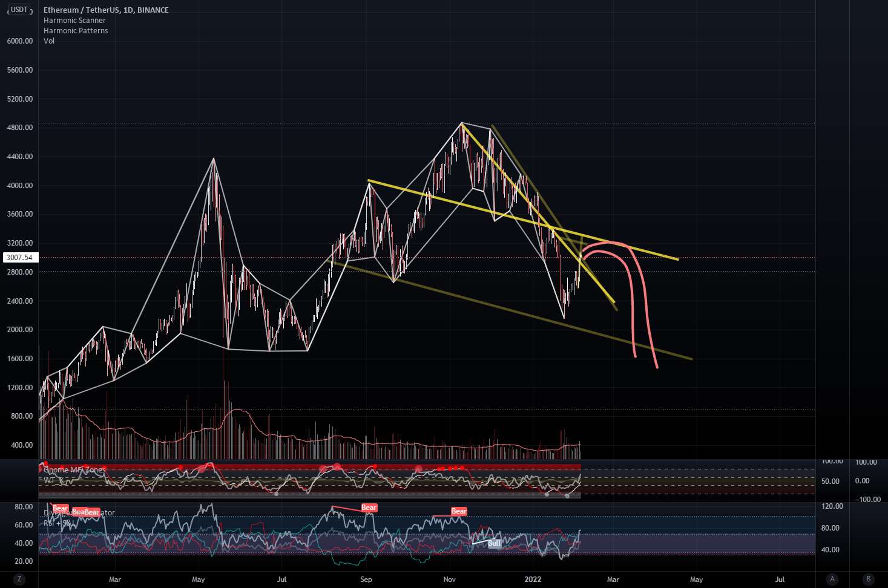Image resolution: width=888 pixels, height=588 pixels.
Task: Click the 2000.00 price axis label
Action: click(x=20, y=329)
